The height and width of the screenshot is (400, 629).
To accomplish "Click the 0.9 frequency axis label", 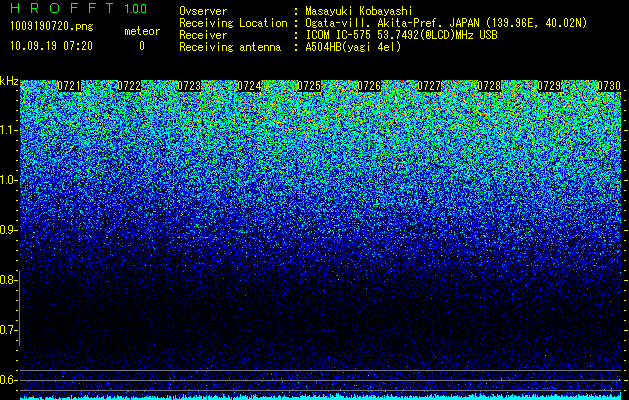I will click(x=8, y=230).
